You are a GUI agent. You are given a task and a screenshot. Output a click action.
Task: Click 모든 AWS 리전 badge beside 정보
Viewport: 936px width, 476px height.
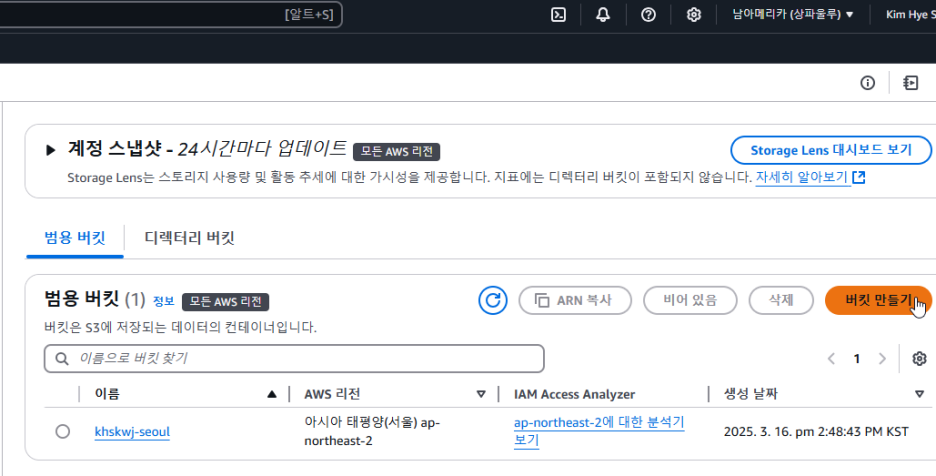pyautogui.click(x=226, y=302)
